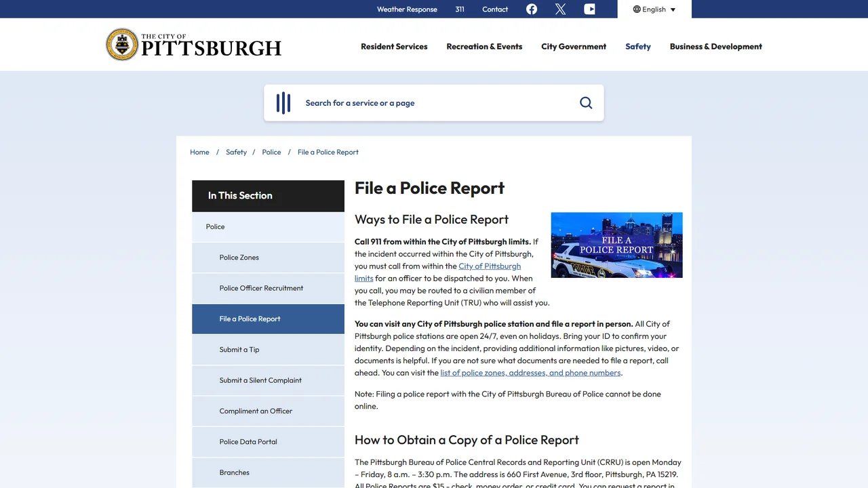Open the Safety menu

coord(638,47)
